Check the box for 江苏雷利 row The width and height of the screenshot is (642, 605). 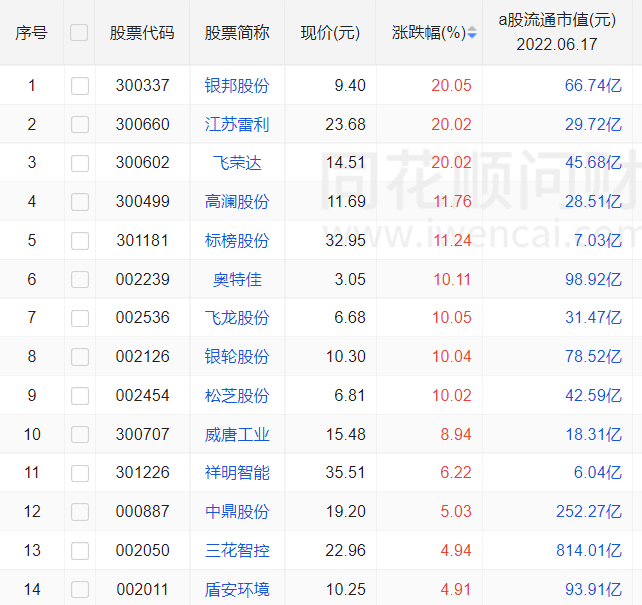tap(80, 124)
